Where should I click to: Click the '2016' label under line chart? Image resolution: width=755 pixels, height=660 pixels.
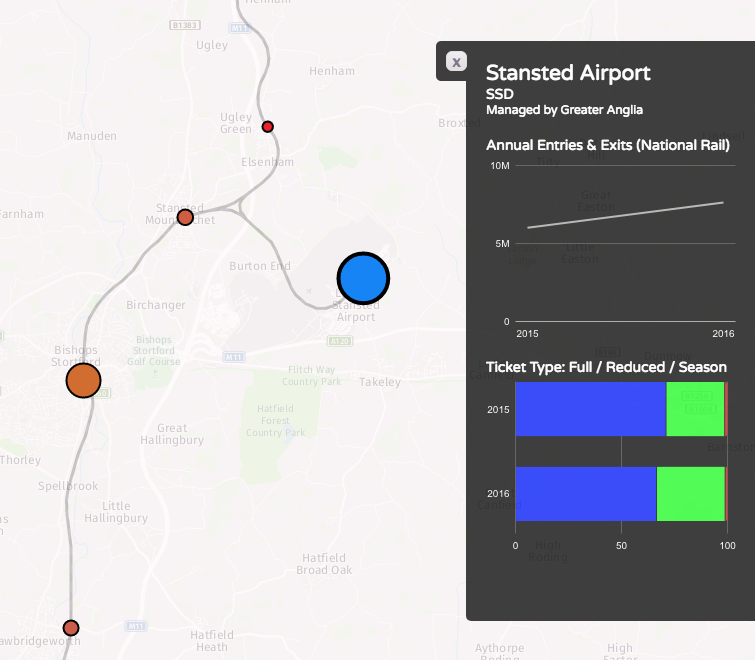pyautogui.click(x=723, y=333)
